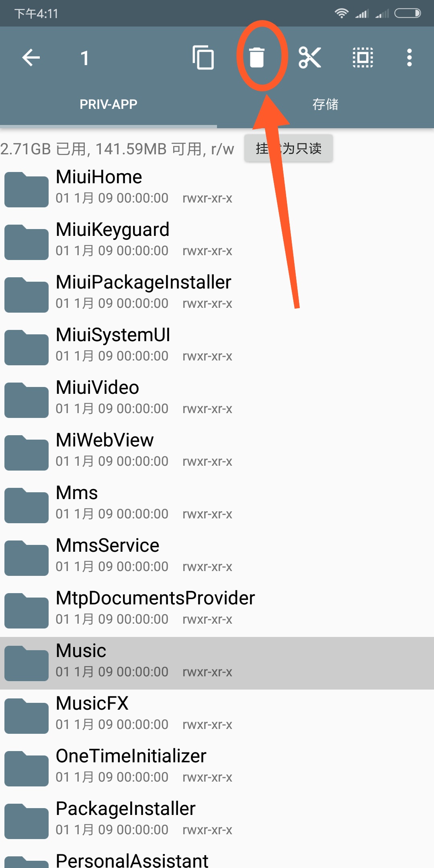This screenshot has width=434, height=868.
Task: Select the MiWebView folder icon
Action: tap(27, 452)
